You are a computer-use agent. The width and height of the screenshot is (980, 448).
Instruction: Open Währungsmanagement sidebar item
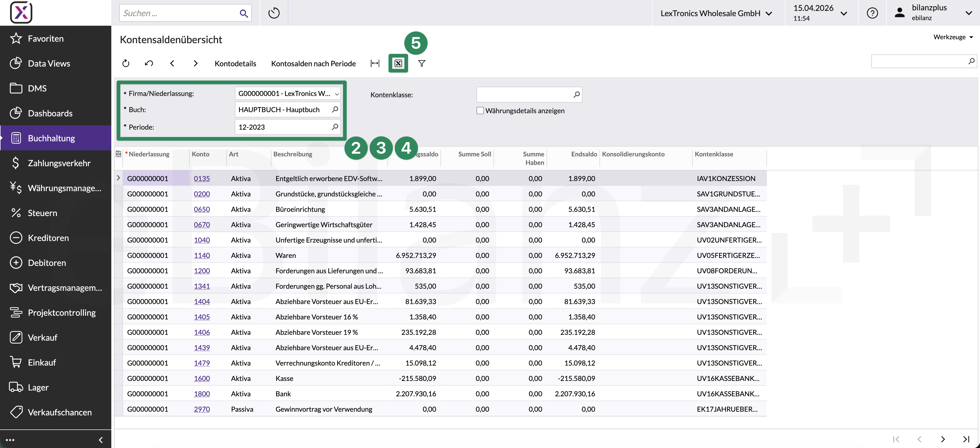56,188
